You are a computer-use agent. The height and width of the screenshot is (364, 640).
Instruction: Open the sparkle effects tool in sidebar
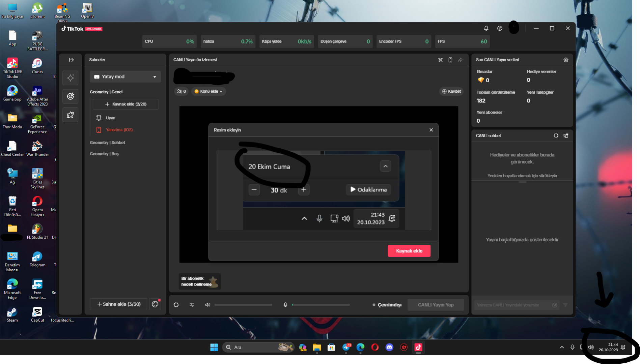pyautogui.click(x=71, y=78)
